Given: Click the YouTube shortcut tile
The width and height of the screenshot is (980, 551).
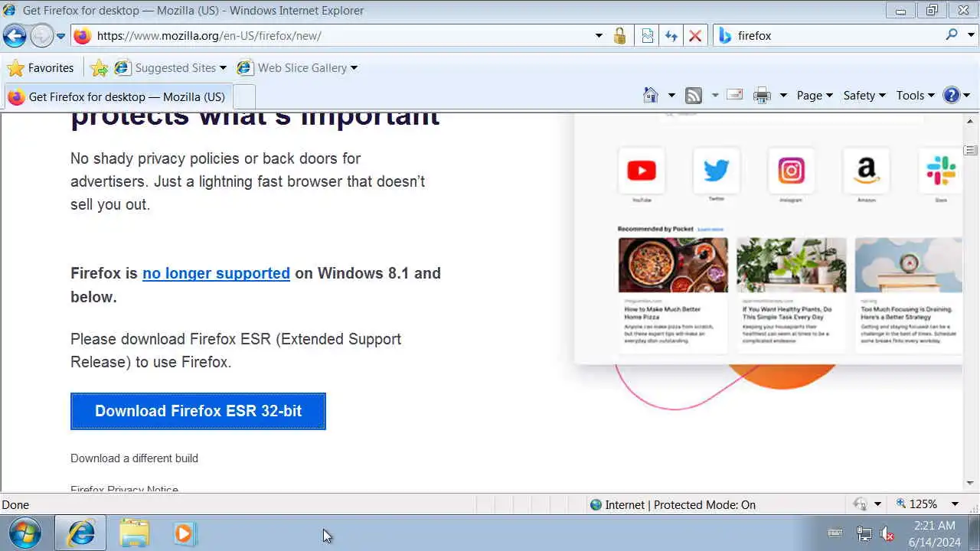Looking at the screenshot, I should [641, 171].
